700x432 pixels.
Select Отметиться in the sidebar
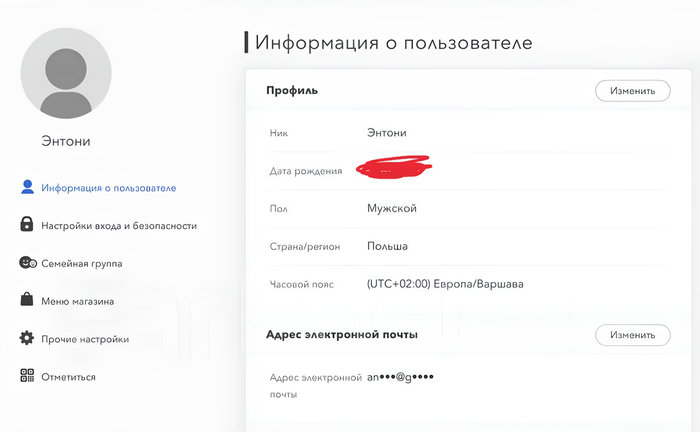(x=68, y=377)
